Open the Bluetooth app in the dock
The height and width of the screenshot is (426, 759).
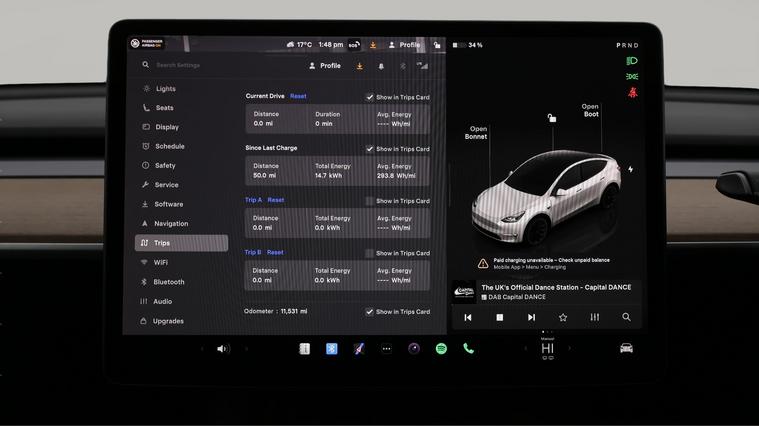coord(332,349)
